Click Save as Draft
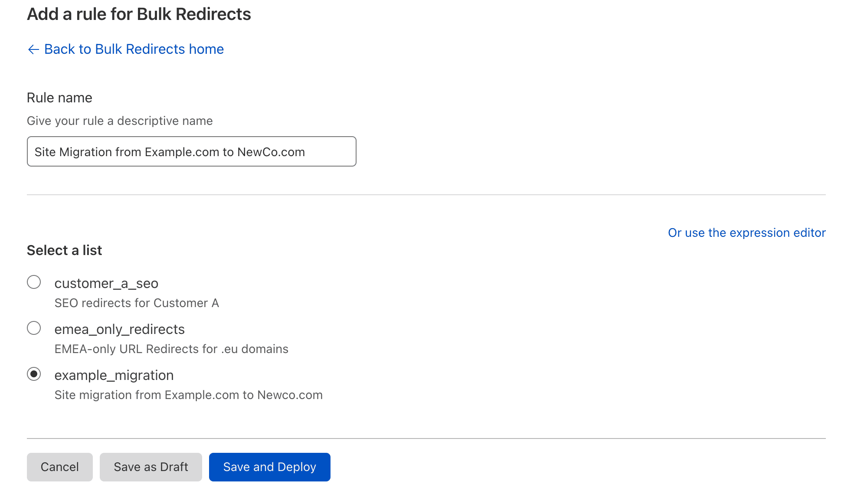851x504 pixels. (x=151, y=467)
